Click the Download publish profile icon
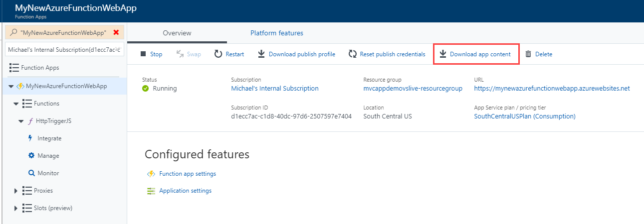The image size is (644, 224). [261, 54]
